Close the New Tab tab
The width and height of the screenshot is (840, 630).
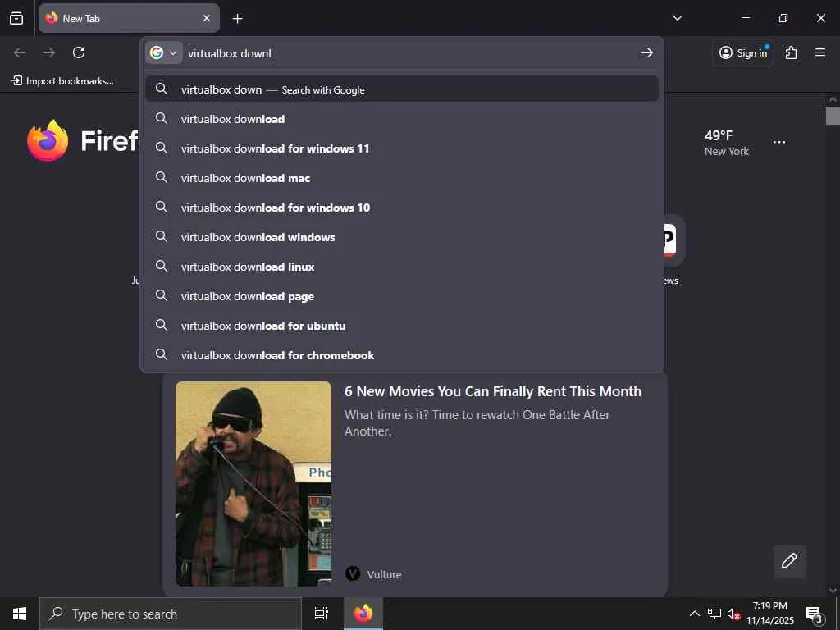tap(207, 18)
